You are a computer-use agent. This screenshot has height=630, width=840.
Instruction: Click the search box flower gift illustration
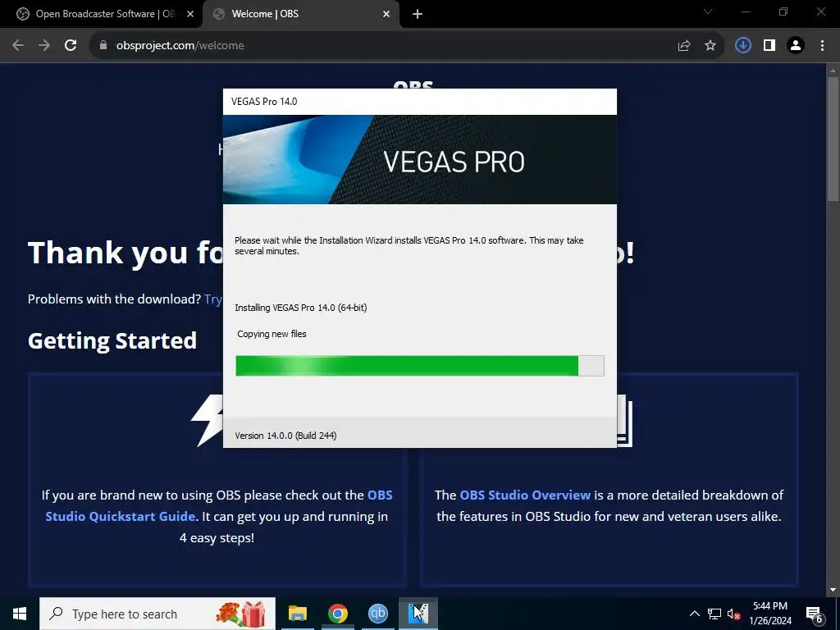(241, 614)
